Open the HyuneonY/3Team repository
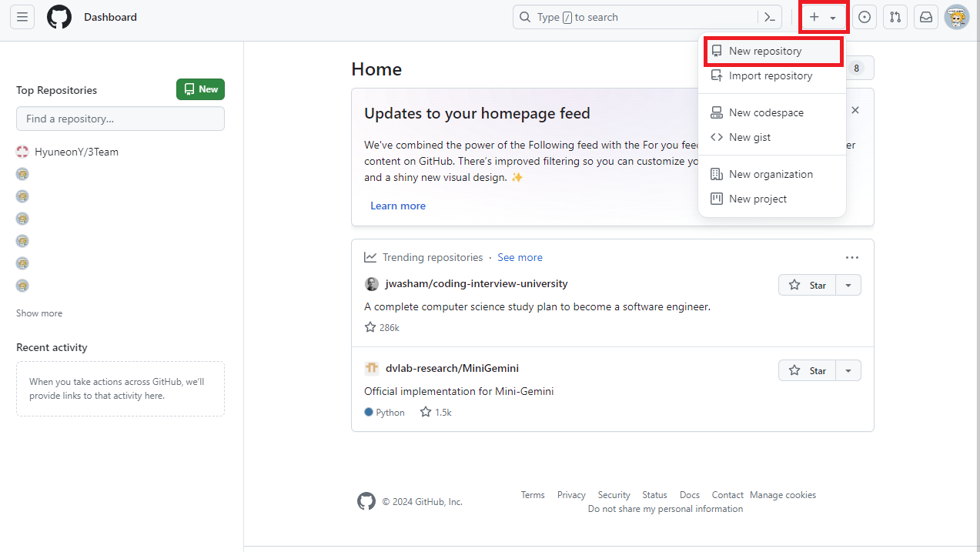This screenshot has width=980, height=552. 76,152
